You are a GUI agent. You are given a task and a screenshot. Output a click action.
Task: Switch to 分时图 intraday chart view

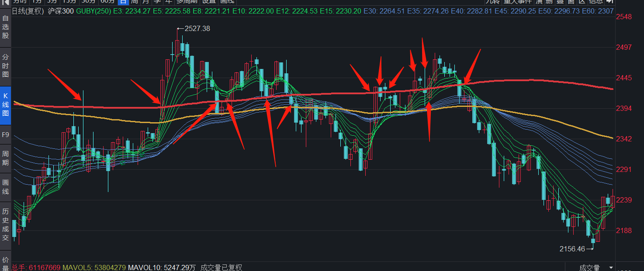point(6,66)
